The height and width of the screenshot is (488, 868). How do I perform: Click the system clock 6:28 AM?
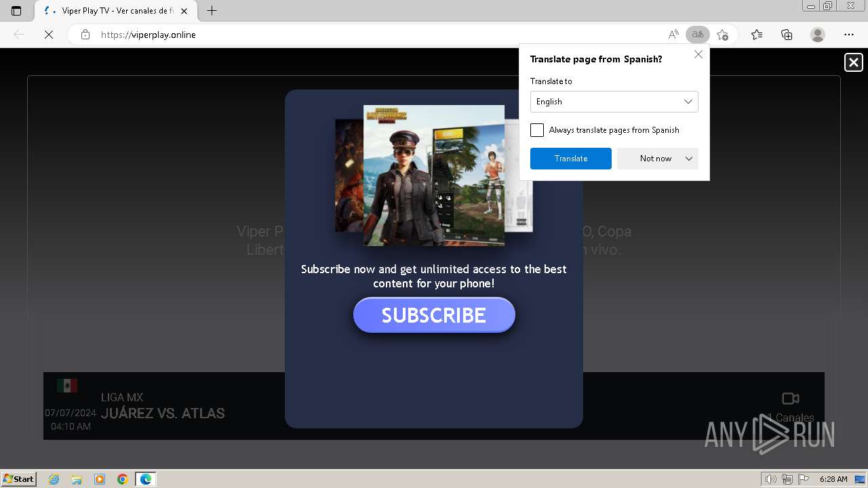[x=833, y=479]
